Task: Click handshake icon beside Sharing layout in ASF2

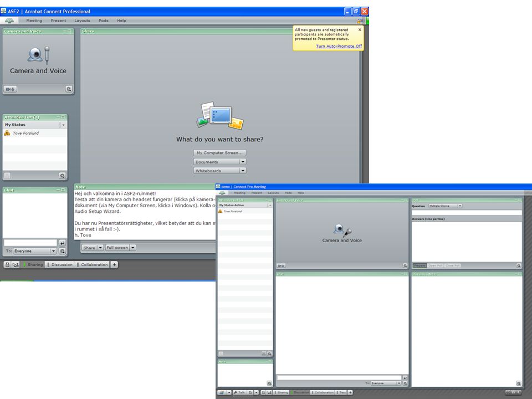Action: point(16,265)
